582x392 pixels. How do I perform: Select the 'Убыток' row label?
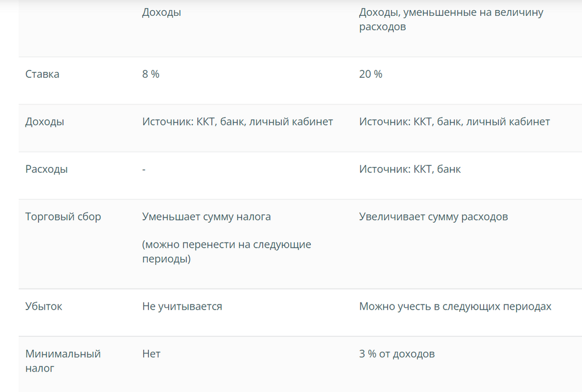pyautogui.click(x=44, y=306)
